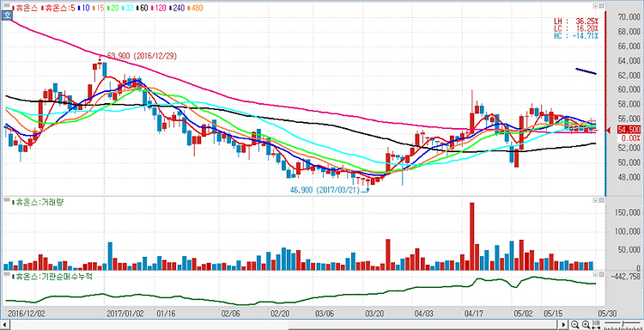The height and width of the screenshot is (330, 644).
Task: Select the orange 15 moving average legend
Action: [x=98, y=8]
